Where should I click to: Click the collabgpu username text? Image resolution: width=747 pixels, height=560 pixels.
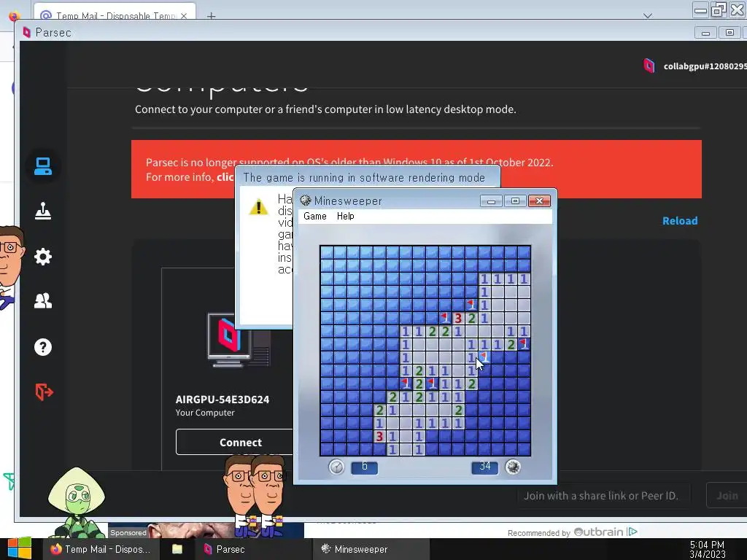pyautogui.click(x=705, y=66)
